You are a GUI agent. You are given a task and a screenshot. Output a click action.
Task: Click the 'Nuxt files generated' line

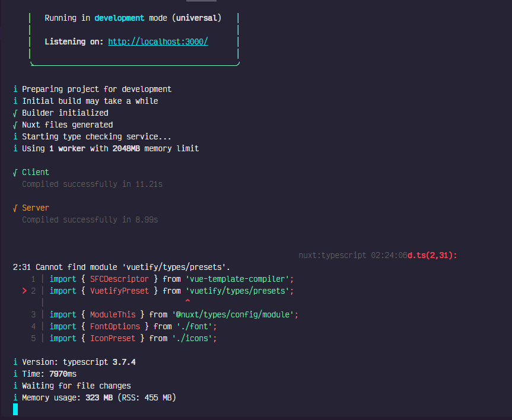[67, 125]
